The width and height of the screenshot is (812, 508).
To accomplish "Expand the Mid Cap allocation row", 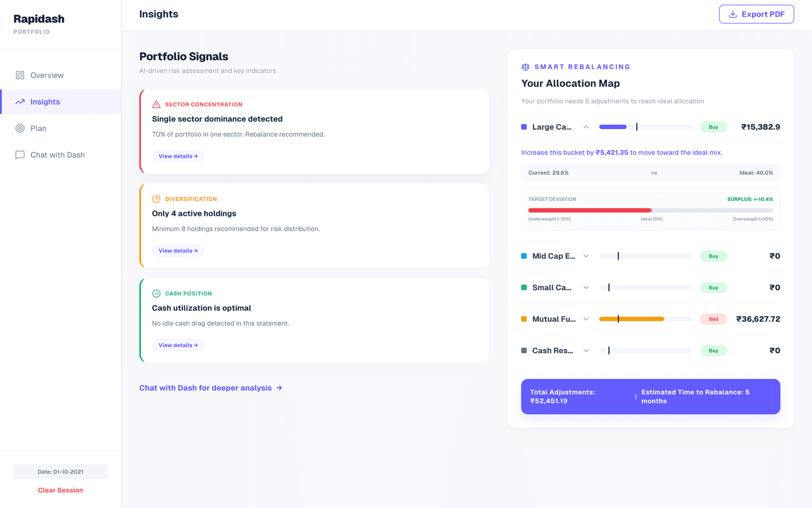I will click(x=586, y=256).
